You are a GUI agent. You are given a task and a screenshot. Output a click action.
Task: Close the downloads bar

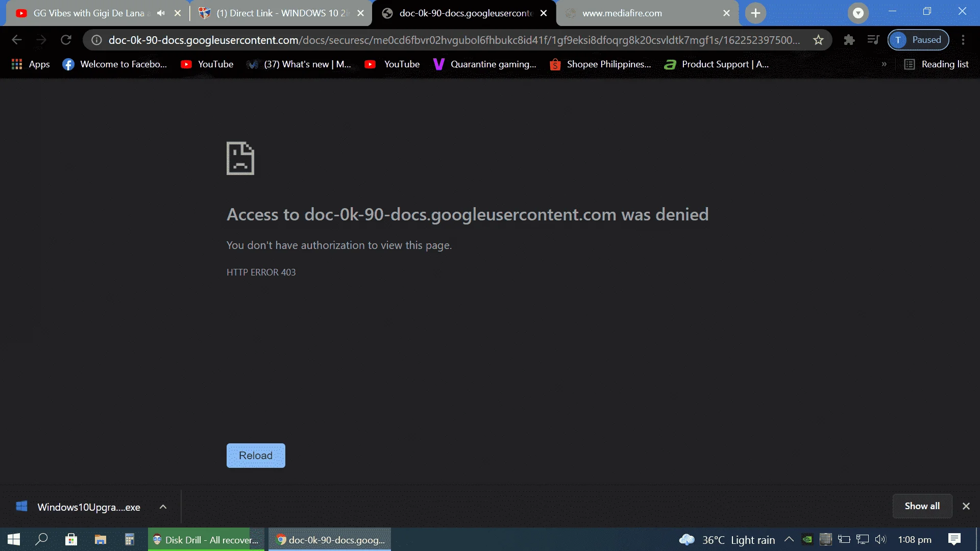tap(966, 506)
